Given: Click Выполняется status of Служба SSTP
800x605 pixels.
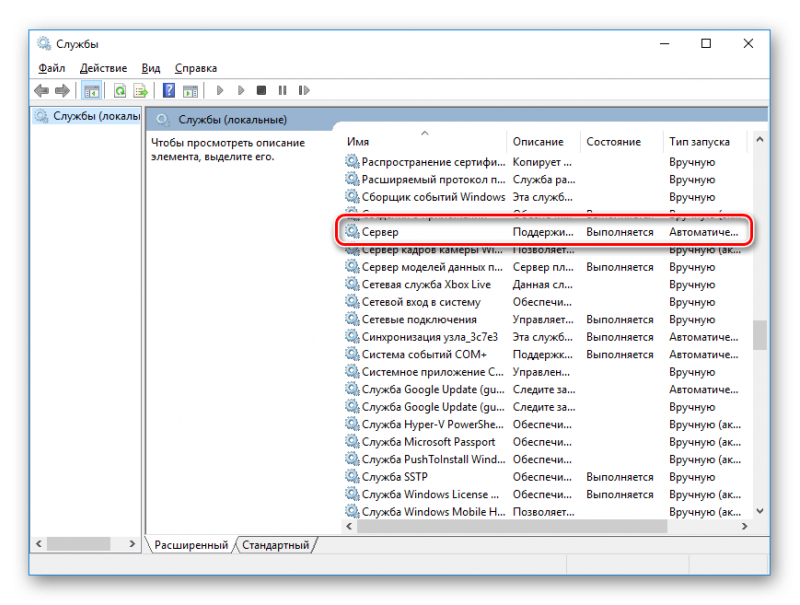Looking at the screenshot, I should coord(619,477).
